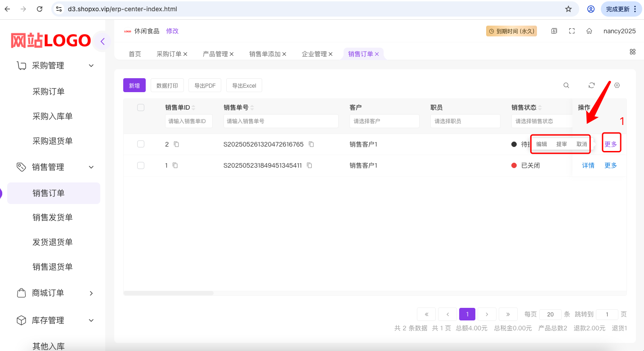644x351 pixels.
Task: Jump to the last page of results
Action: coord(508,314)
